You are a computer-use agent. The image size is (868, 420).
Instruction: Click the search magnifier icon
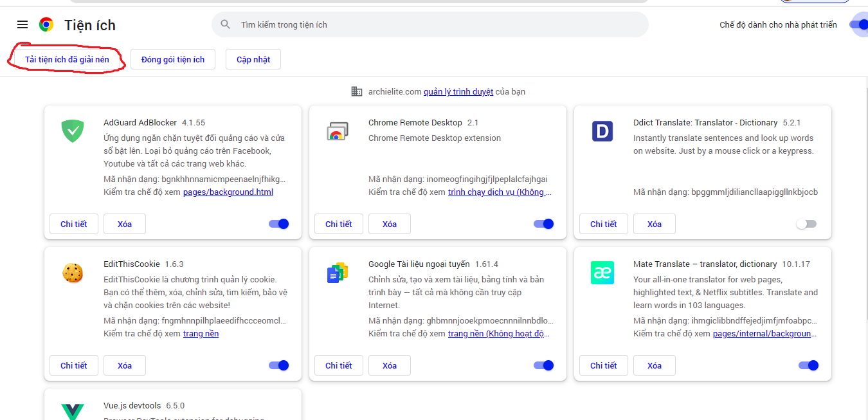point(226,24)
